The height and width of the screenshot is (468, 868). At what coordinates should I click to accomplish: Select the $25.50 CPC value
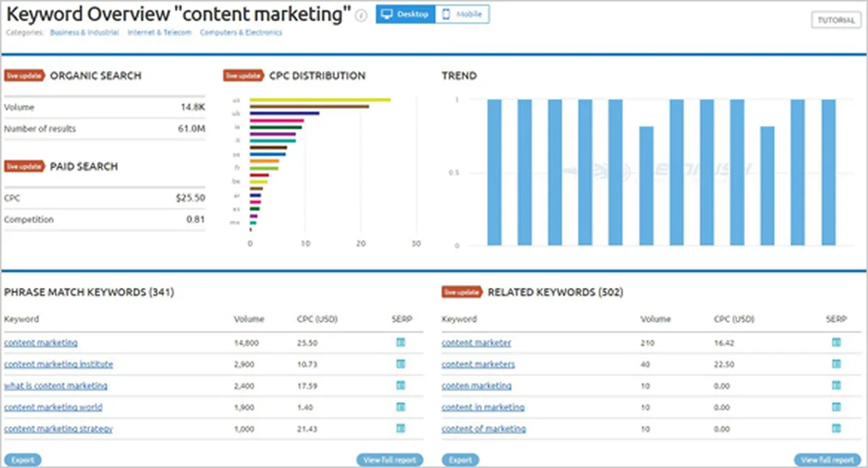[190, 197]
